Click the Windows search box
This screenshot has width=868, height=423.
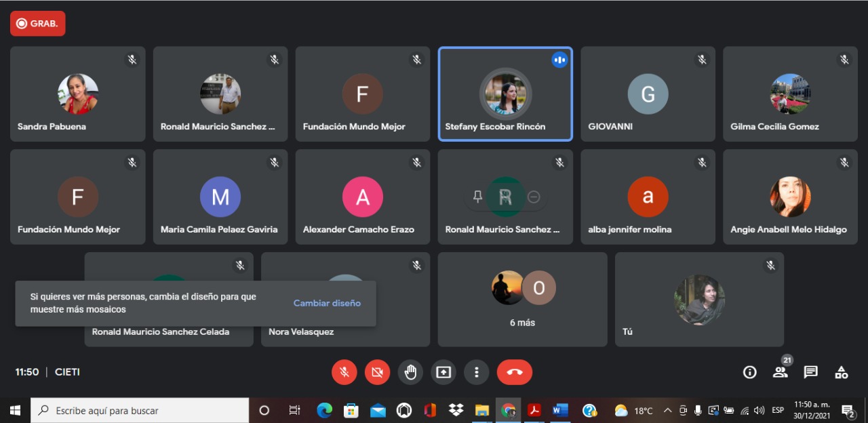[x=140, y=410]
